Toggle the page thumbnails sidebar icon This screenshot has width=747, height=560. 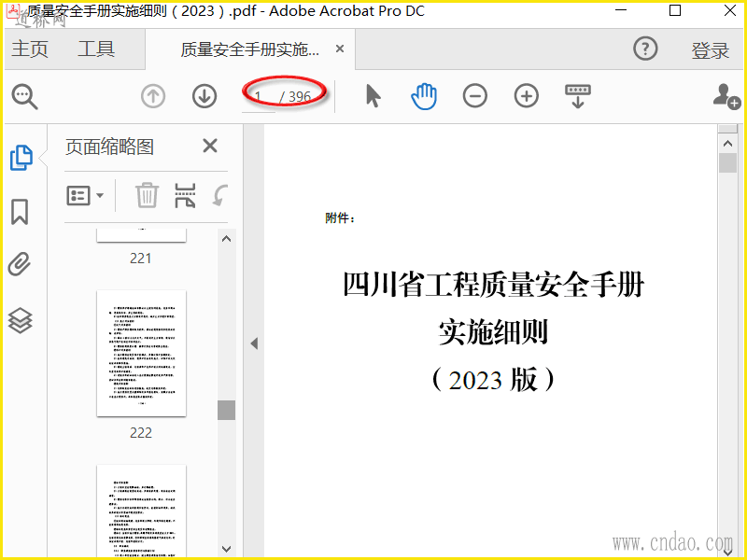pos(21,158)
